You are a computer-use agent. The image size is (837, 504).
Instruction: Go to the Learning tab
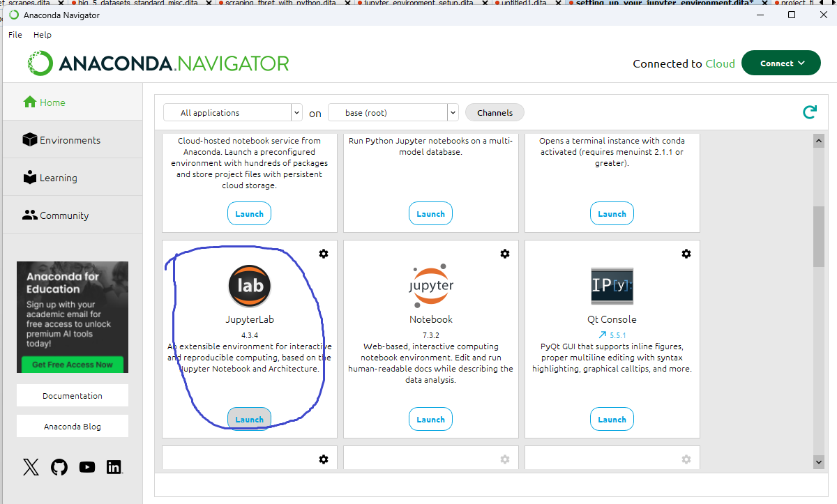coord(58,178)
